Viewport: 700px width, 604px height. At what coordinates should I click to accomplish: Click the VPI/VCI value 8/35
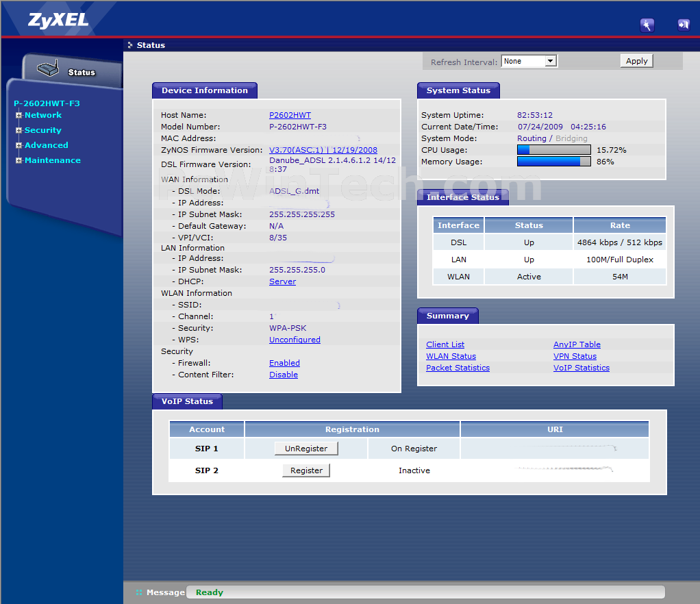point(277,238)
